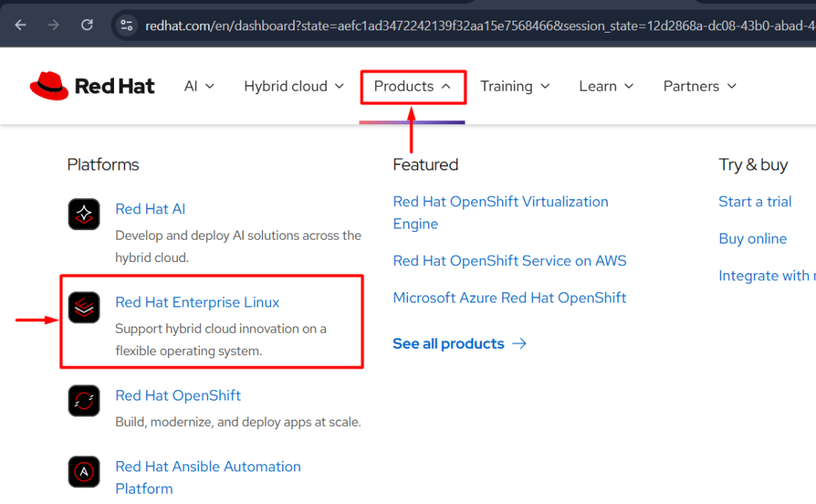This screenshot has width=816, height=504.
Task: Reload the page with the refresh icon
Action: tap(88, 25)
